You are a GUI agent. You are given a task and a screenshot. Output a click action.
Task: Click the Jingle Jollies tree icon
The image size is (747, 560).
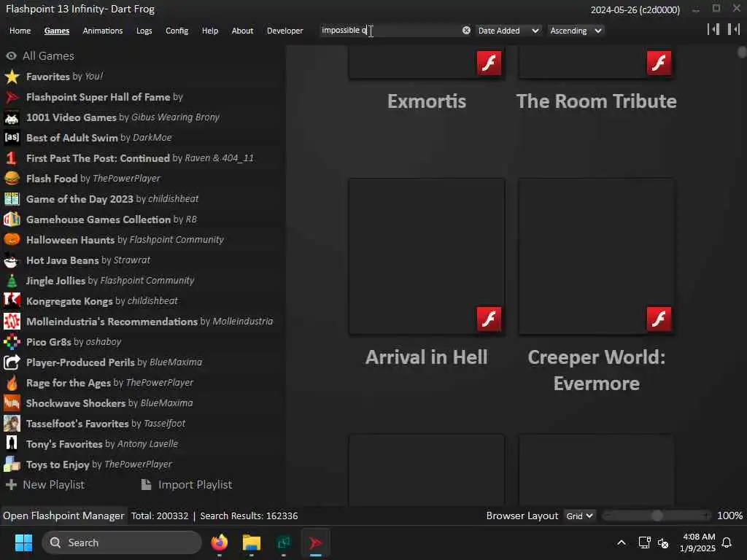[x=12, y=281]
